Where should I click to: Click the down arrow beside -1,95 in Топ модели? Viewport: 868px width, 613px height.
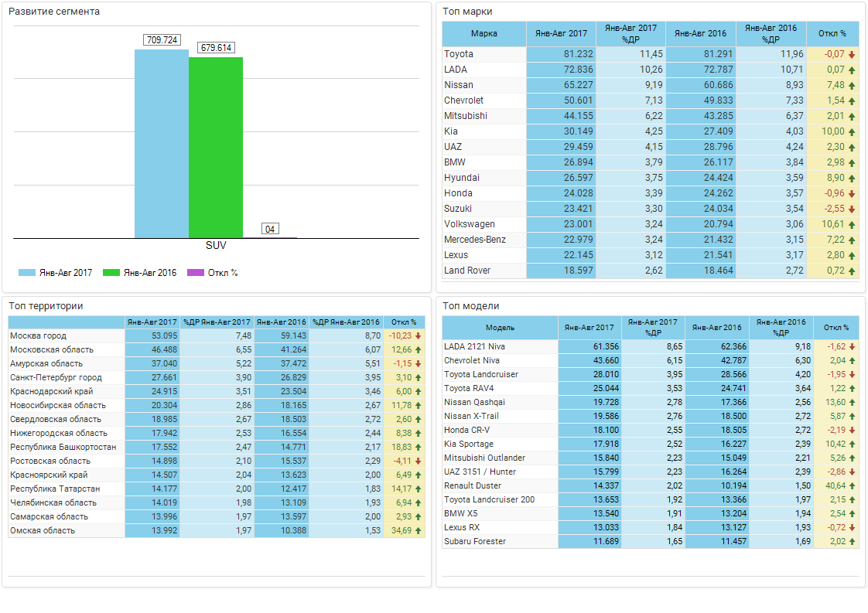click(x=852, y=375)
